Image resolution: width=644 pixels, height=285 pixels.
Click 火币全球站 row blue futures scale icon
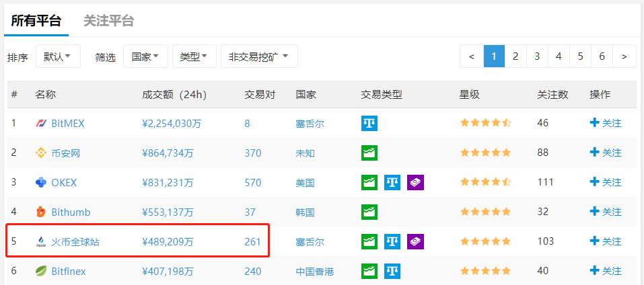[392, 241]
